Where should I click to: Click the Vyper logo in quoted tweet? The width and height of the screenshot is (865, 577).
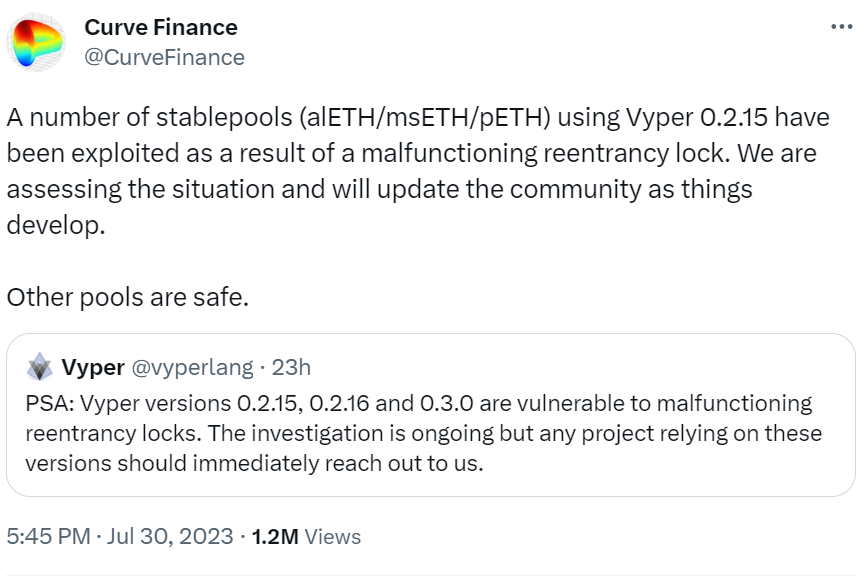[40, 367]
